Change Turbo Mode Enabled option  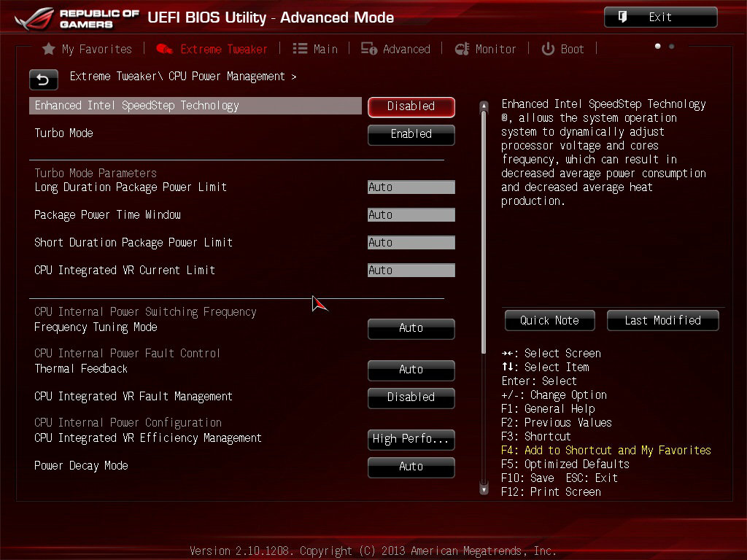coord(411,134)
